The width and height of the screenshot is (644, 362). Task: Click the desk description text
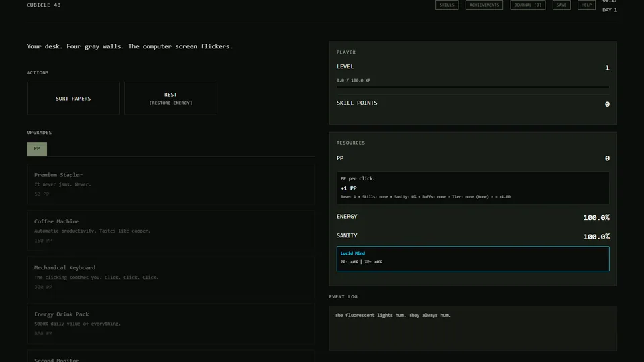pyautogui.click(x=129, y=46)
